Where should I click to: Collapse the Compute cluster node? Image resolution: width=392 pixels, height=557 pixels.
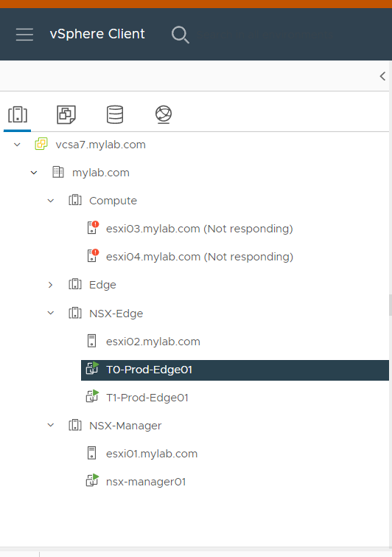(51, 201)
